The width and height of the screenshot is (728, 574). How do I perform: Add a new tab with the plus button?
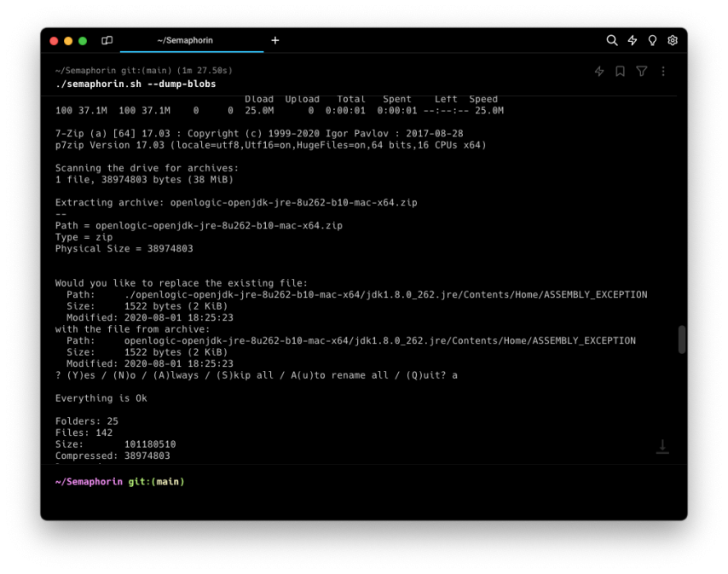pyautogui.click(x=275, y=40)
